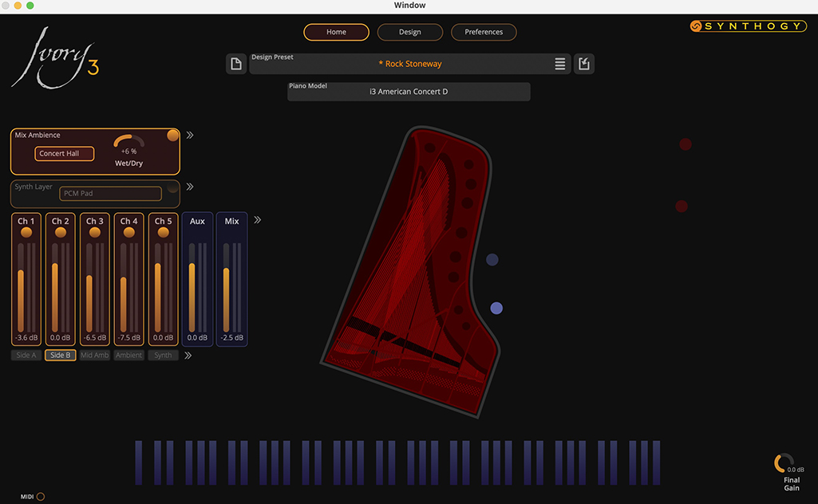
Task: Select the lower blue microphone marker below piano
Action: click(x=496, y=307)
